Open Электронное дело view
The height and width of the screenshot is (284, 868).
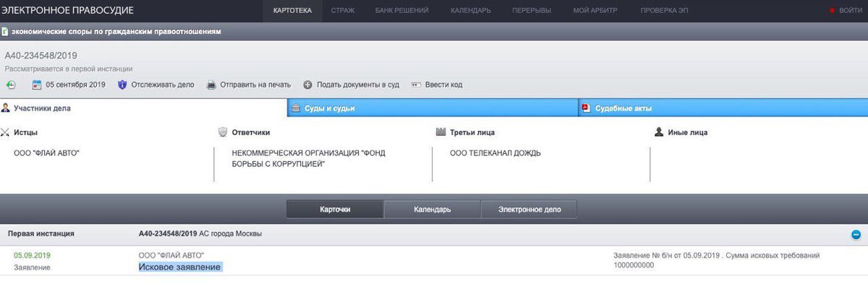pyautogui.click(x=529, y=210)
